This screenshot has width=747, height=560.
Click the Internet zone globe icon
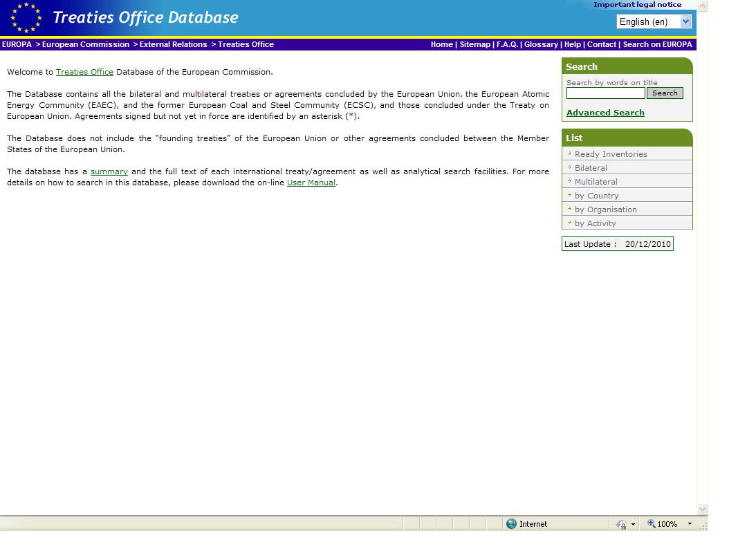tap(511, 524)
